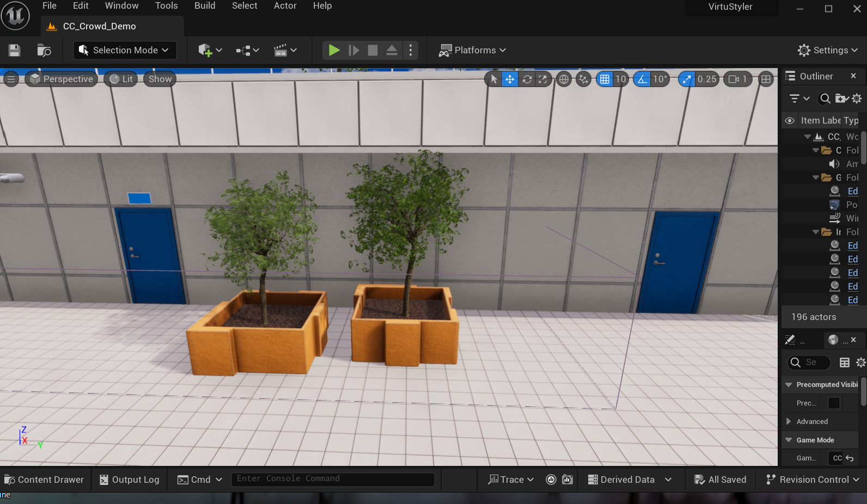The width and height of the screenshot is (867, 504).
Task: Open the Select menu
Action: point(245,5)
